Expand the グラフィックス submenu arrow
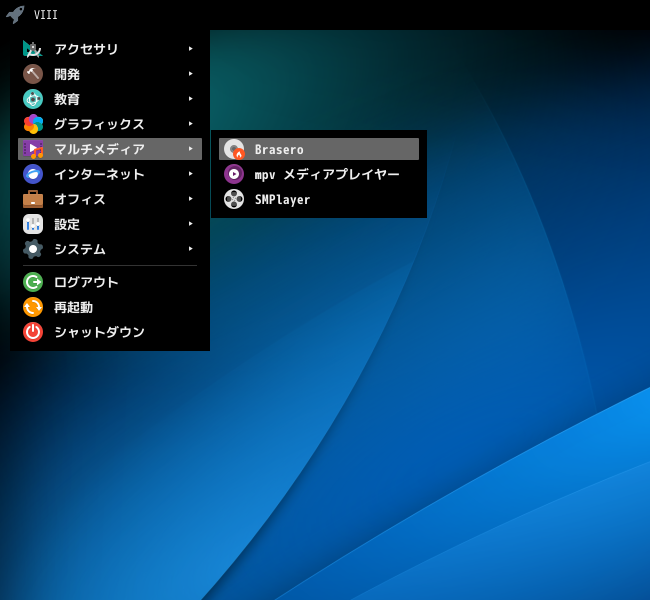The image size is (650, 600). point(190,124)
